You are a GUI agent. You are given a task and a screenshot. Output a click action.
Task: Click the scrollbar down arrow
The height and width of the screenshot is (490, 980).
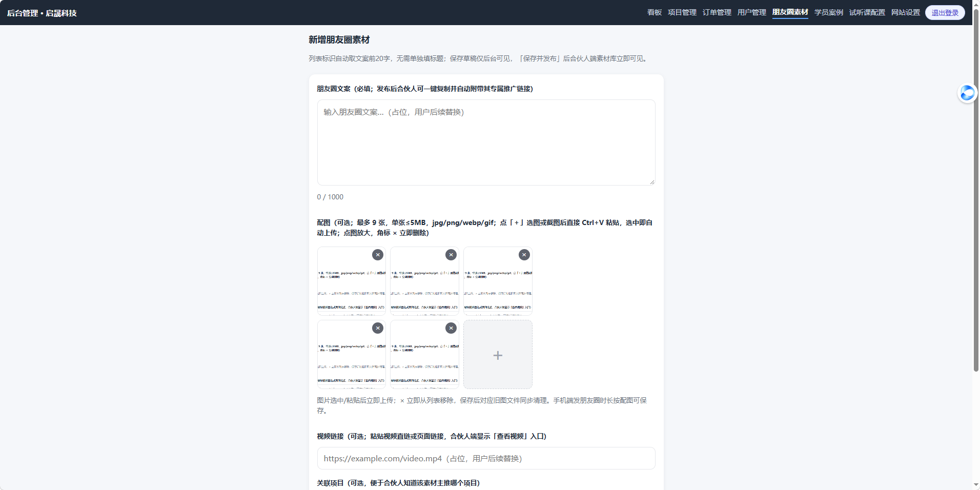pyautogui.click(x=976, y=485)
